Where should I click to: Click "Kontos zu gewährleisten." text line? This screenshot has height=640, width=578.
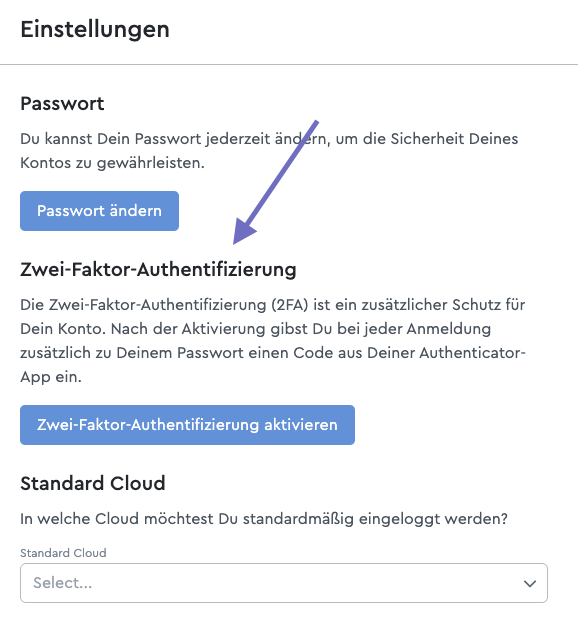tap(112, 163)
